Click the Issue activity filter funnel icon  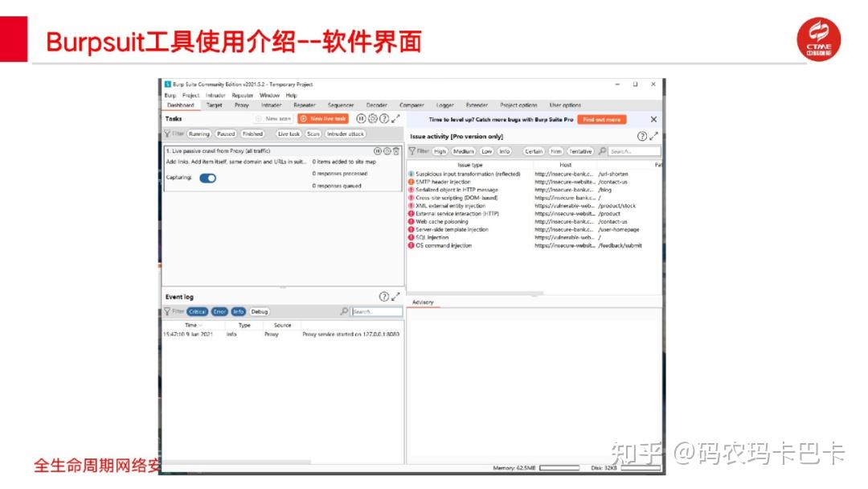click(x=411, y=150)
